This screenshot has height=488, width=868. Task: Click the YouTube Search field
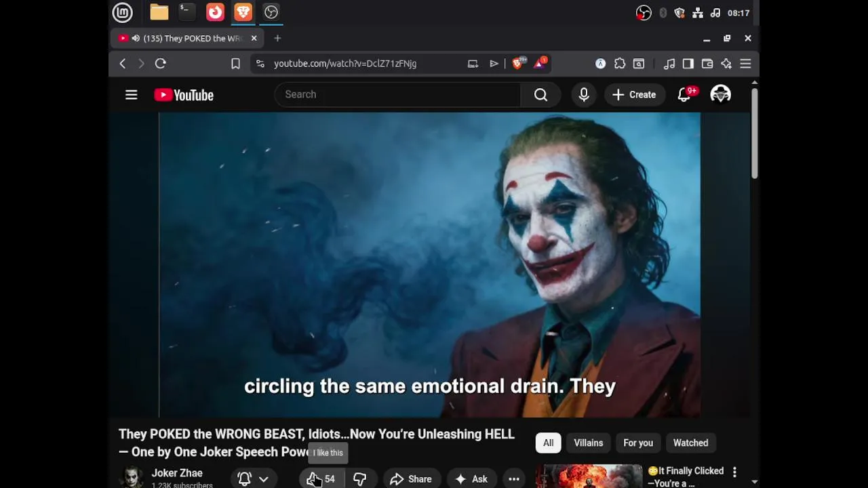(398, 95)
